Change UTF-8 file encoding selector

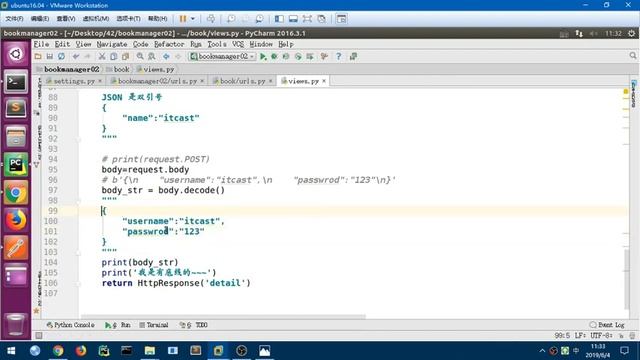click(601, 336)
